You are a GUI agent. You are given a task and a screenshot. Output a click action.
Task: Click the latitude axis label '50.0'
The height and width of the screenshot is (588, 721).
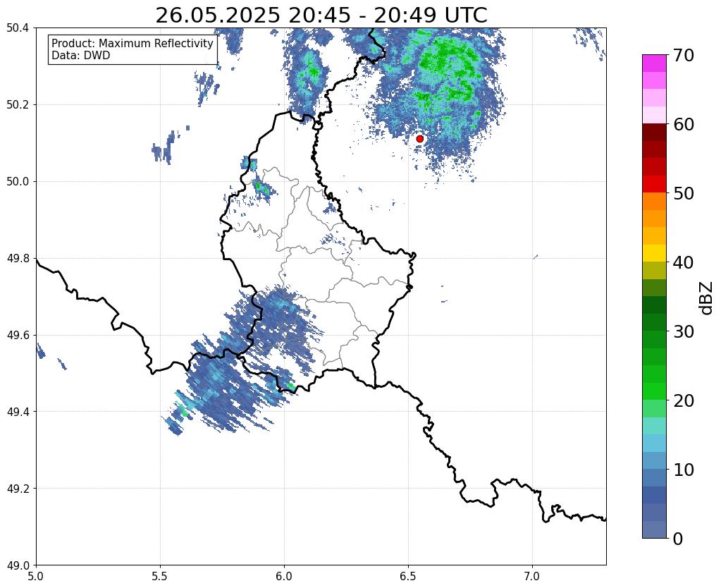pyautogui.click(x=18, y=182)
